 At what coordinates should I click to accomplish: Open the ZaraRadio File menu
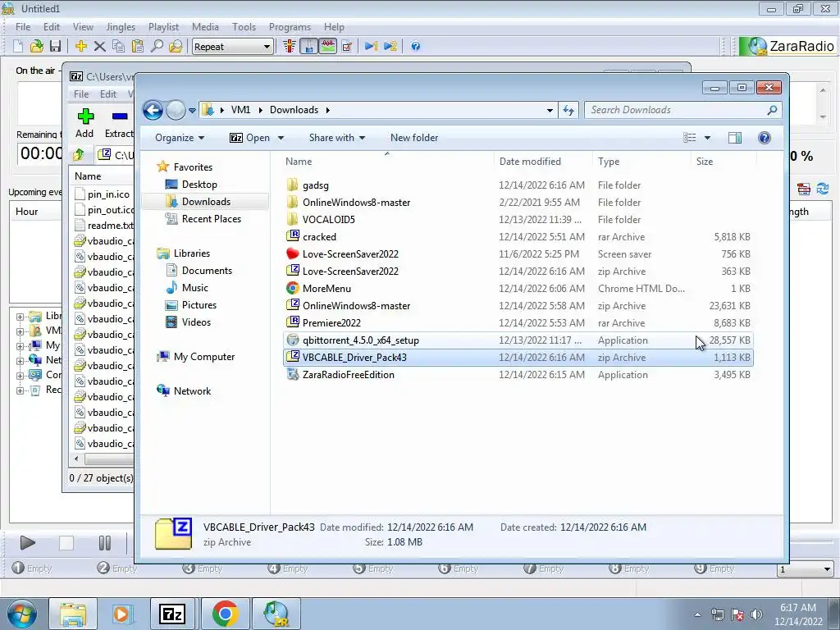23,27
